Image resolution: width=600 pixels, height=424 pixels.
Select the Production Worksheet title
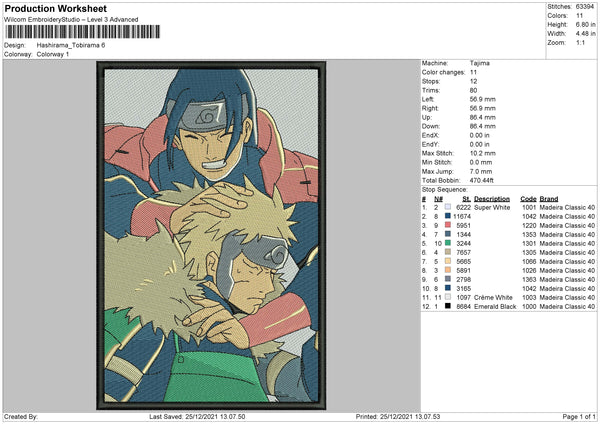coord(56,8)
